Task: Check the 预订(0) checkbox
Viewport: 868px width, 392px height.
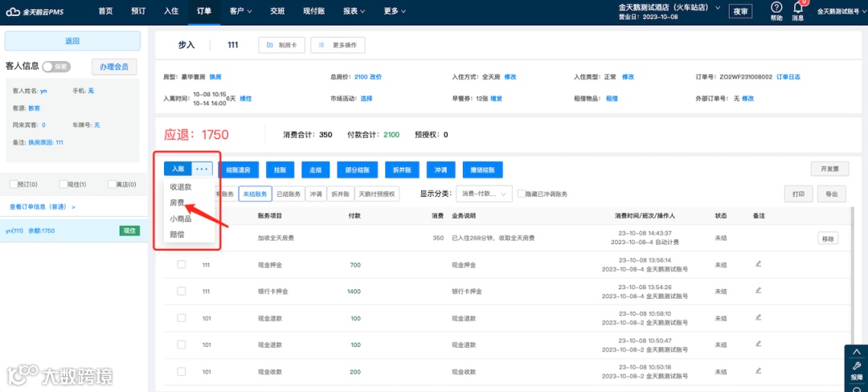Action: [x=14, y=184]
